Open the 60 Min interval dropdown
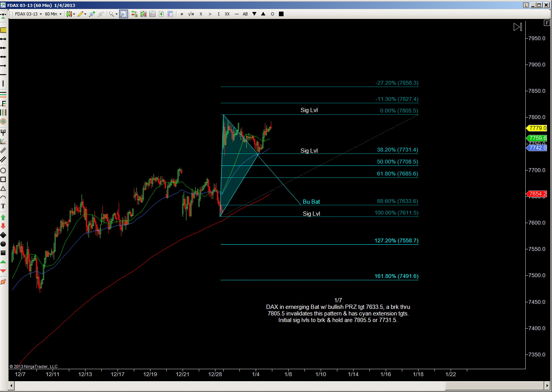552x392 pixels. pyautogui.click(x=53, y=14)
